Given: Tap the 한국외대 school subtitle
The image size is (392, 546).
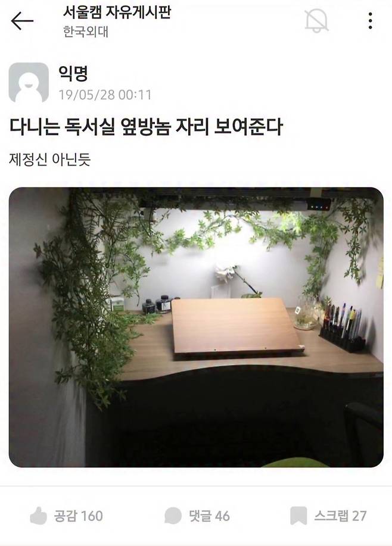Looking at the screenshot, I should [x=86, y=32].
